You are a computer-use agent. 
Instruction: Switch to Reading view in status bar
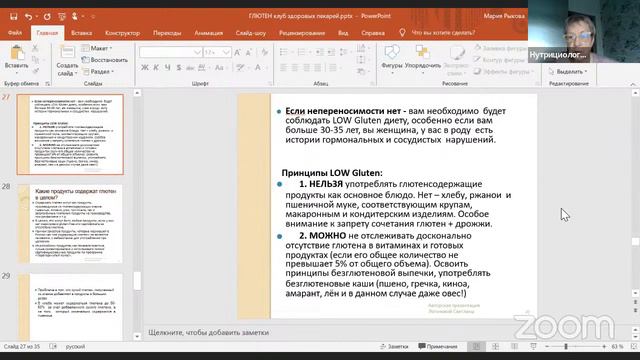514,347
